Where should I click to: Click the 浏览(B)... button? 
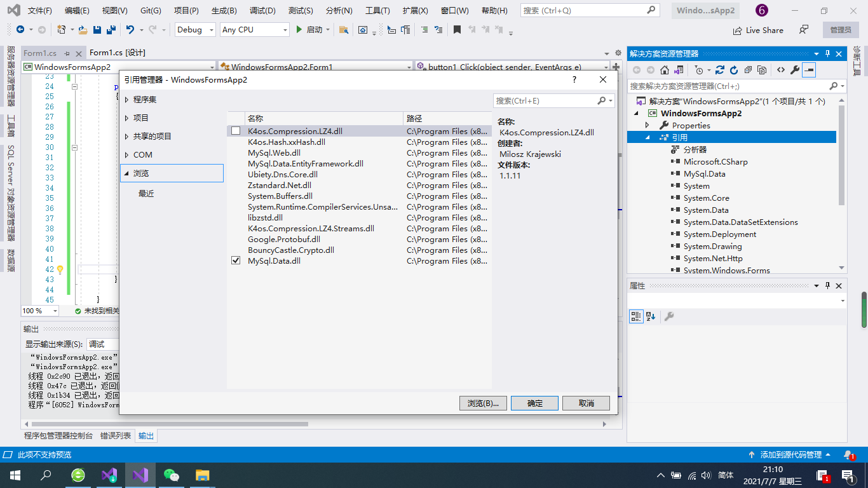[x=483, y=403]
